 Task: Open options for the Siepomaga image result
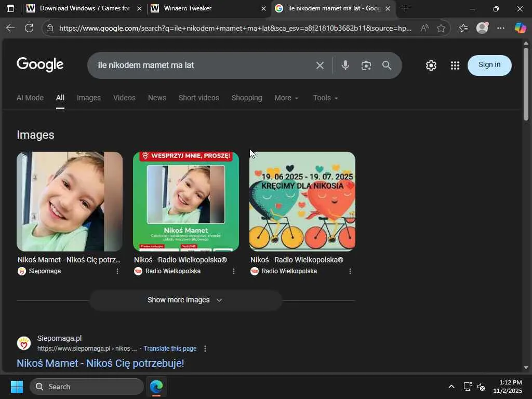point(117,271)
